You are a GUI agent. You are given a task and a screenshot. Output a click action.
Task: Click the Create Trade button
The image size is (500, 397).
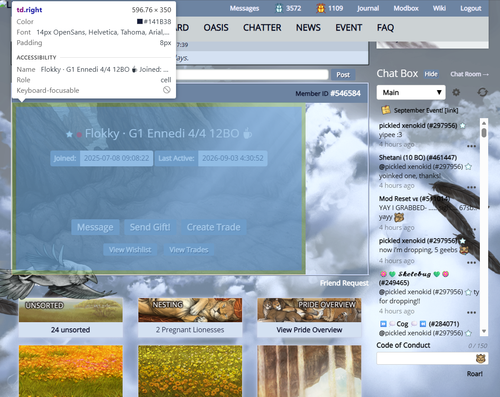[x=214, y=227]
